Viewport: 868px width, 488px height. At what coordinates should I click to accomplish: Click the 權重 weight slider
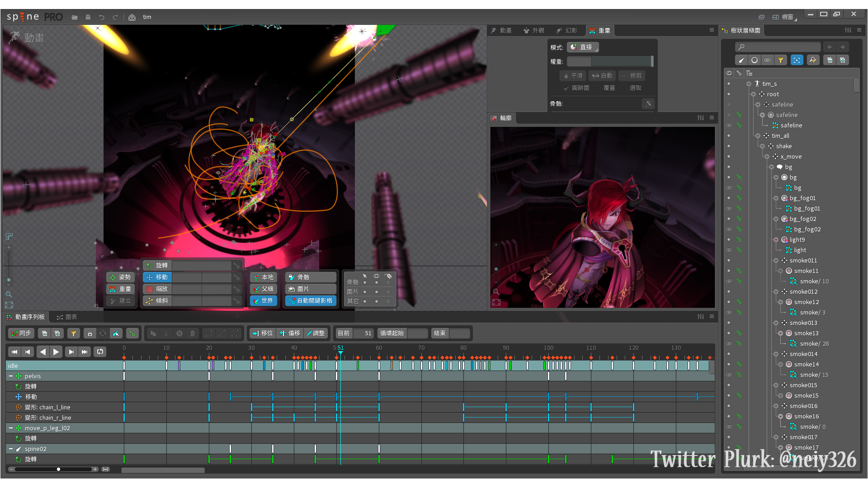pyautogui.click(x=610, y=61)
